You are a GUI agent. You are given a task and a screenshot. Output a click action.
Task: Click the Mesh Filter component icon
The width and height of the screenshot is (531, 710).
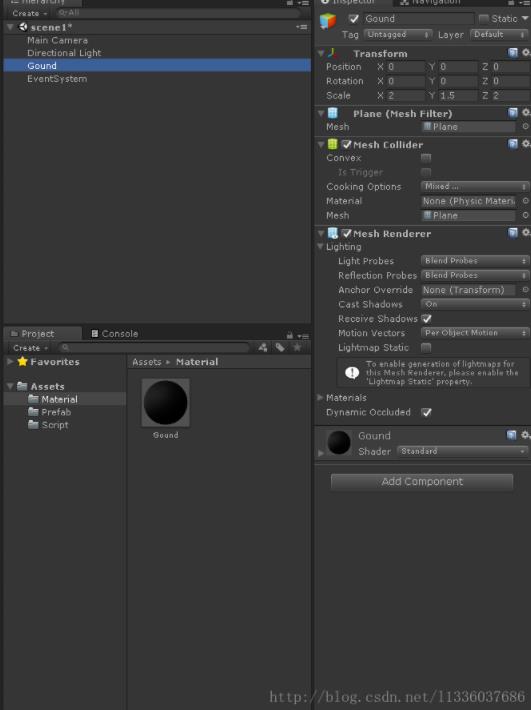point(333,113)
